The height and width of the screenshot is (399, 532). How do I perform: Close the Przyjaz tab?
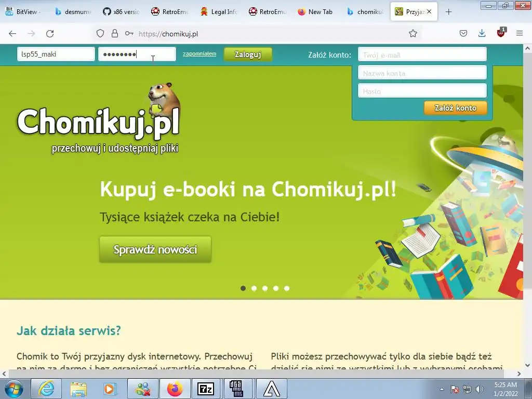coord(429,11)
